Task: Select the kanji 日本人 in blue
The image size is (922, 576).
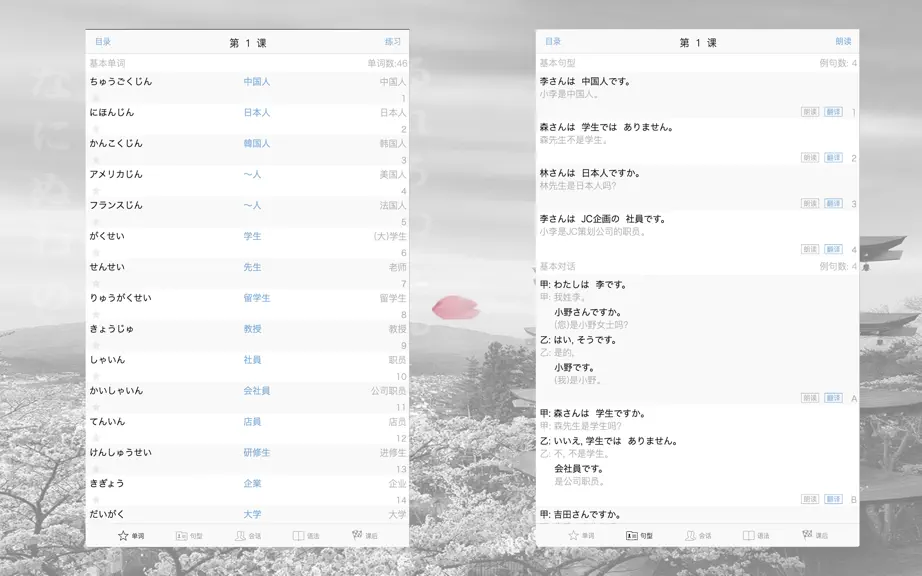Action: point(257,112)
